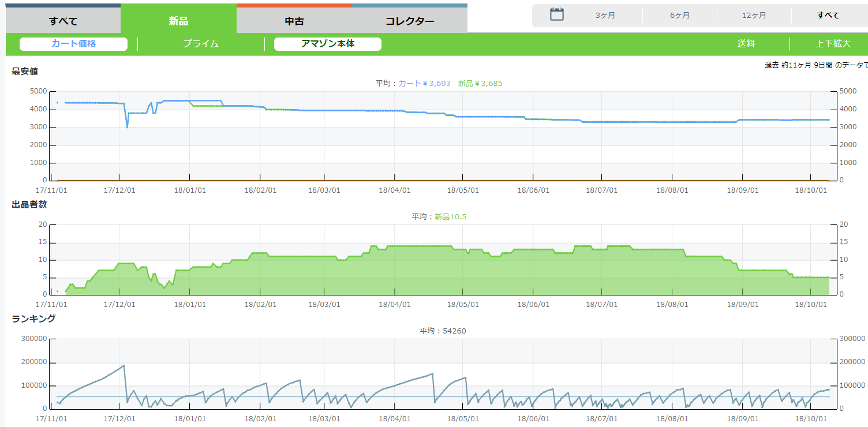This screenshot has width=868, height=427.
Task: Open the calendar date picker icon
Action: pos(556,15)
